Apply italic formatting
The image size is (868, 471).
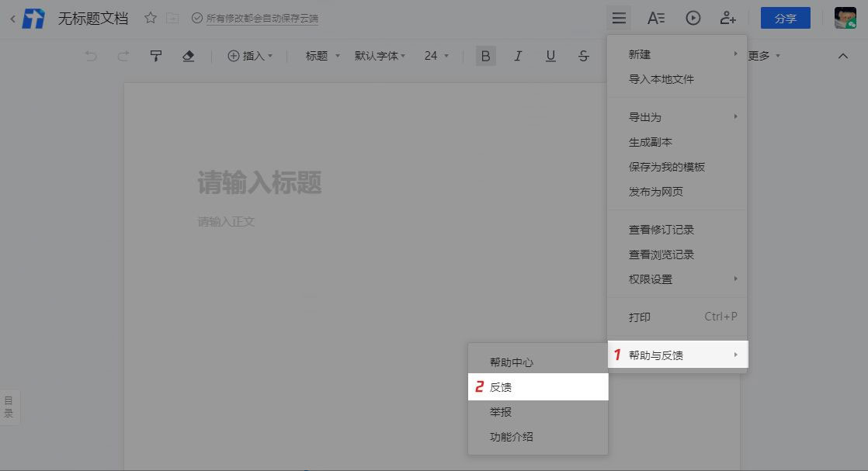[517, 55]
